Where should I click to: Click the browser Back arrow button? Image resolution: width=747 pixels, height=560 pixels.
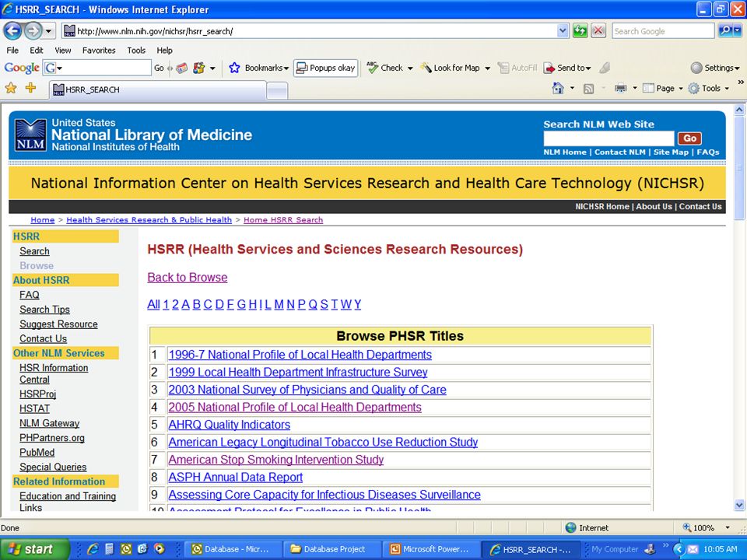(x=12, y=31)
